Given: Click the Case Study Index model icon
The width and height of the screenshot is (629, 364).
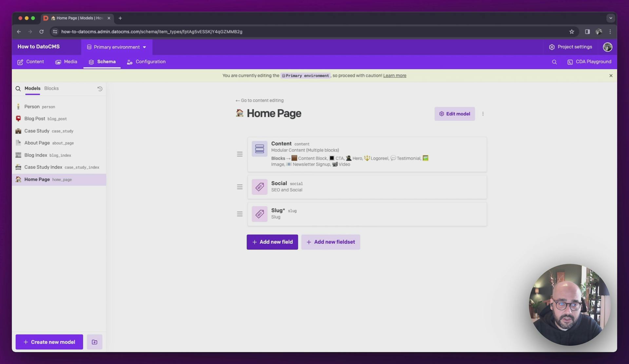Looking at the screenshot, I should [18, 167].
